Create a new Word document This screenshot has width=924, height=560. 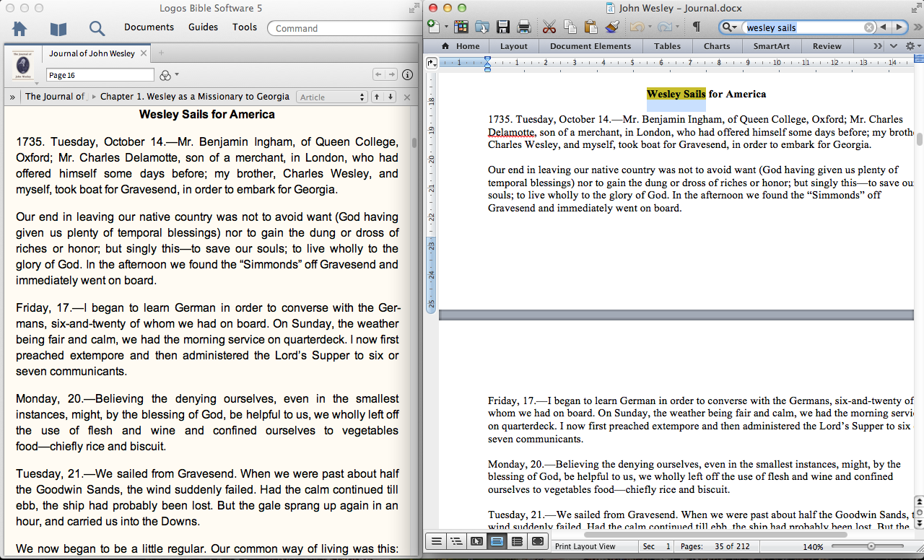433,27
